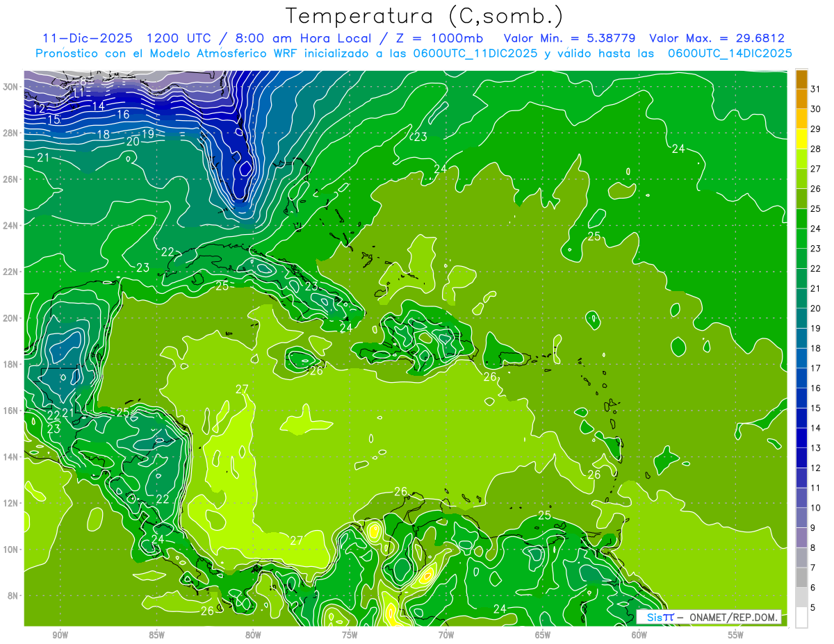Click the 14N latitude axis label
Image resolution: width=834 pixels, height=644 pixels.
pos(11,456)
